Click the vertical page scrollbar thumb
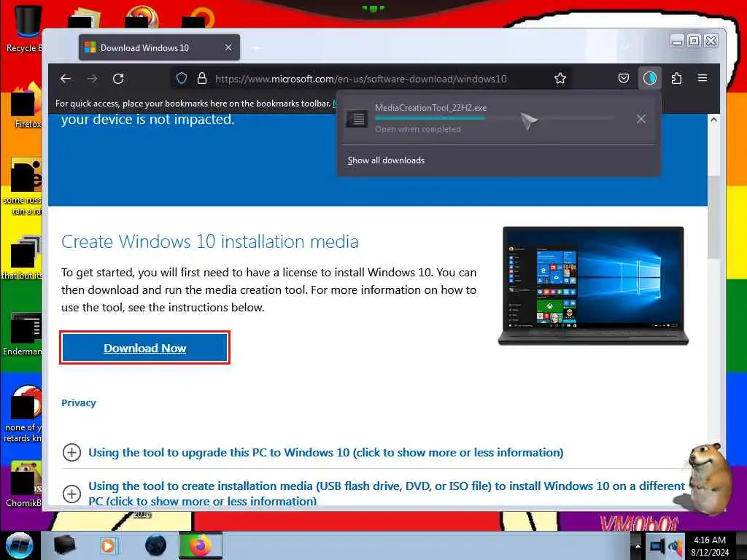 [713, 217]
